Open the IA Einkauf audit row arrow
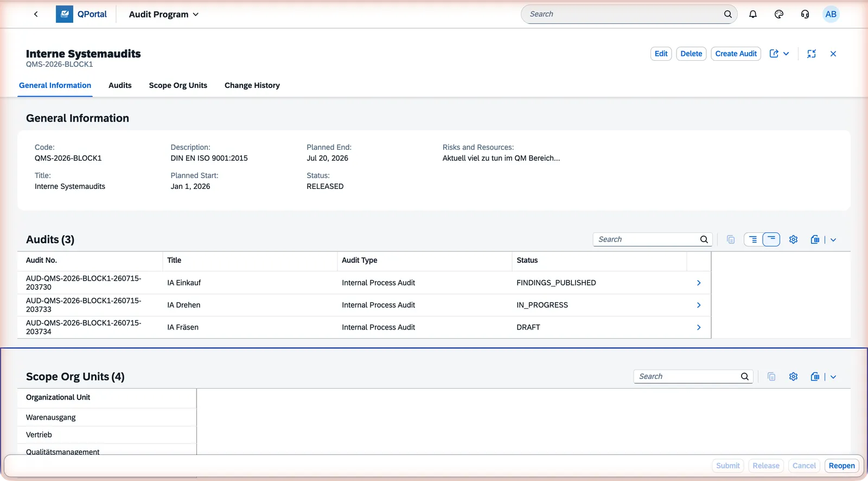Screen dimensions: 868x481 [x=699, y=283]
